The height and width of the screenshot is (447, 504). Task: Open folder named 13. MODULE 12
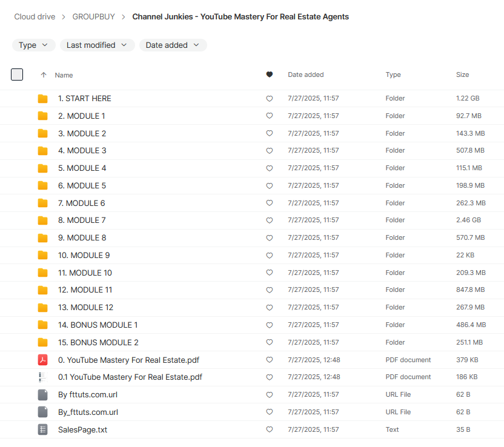(x=85, y=308)
